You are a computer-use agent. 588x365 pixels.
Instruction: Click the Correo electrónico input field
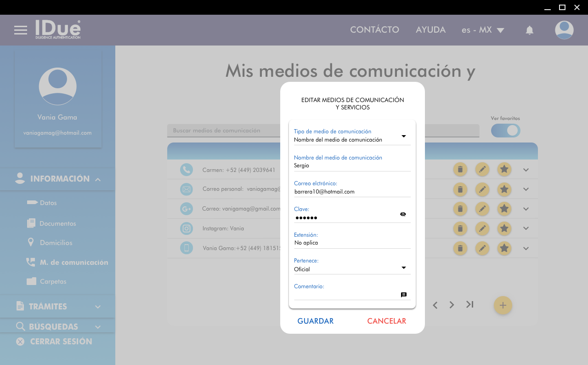[351, 192]
